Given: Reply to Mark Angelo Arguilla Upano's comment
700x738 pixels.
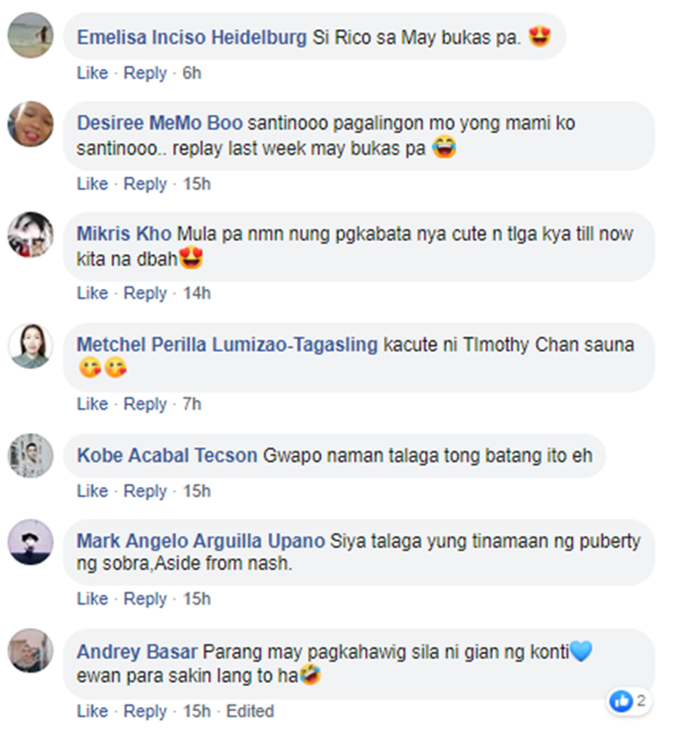Looking at the screenshot, I should click(145, 599).
